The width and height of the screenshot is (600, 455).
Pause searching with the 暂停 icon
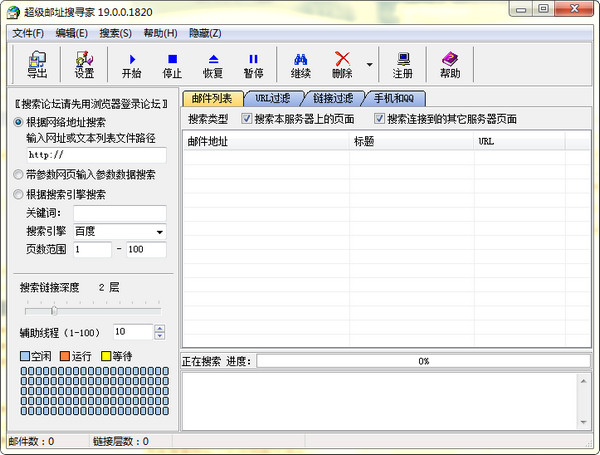(x=253, y=64)
